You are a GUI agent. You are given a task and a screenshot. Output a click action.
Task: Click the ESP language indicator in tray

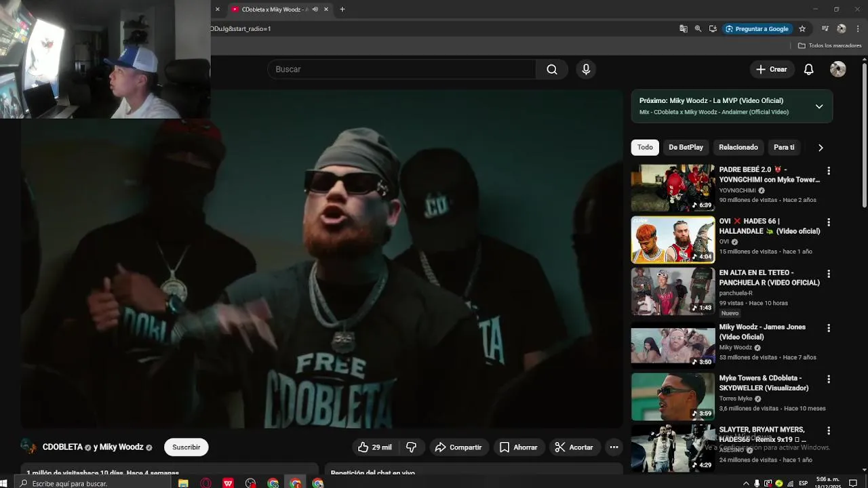pos(803,483)
